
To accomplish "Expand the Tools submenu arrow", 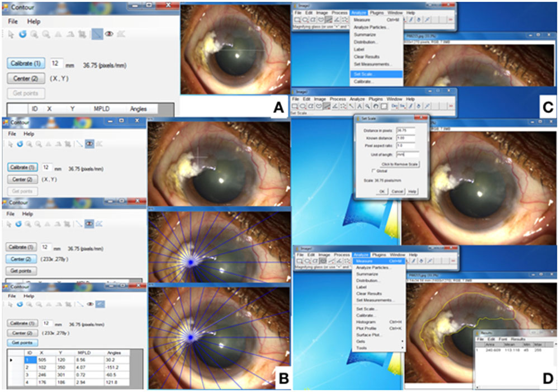I will pyautogui.click(x=403, y=348).
